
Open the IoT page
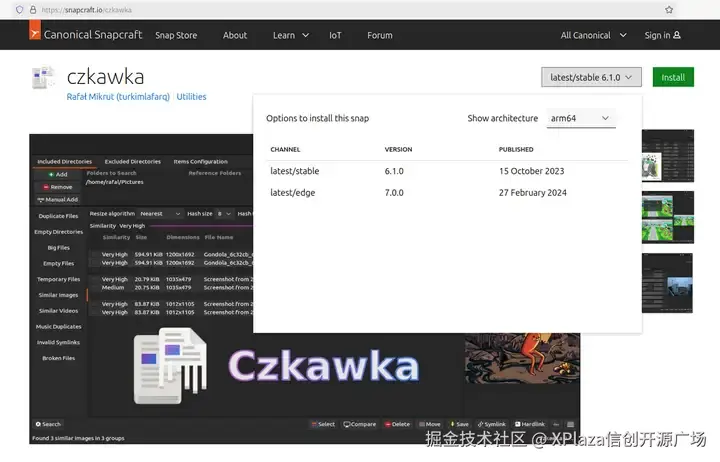pyautogui.click(x=335, y=35)
